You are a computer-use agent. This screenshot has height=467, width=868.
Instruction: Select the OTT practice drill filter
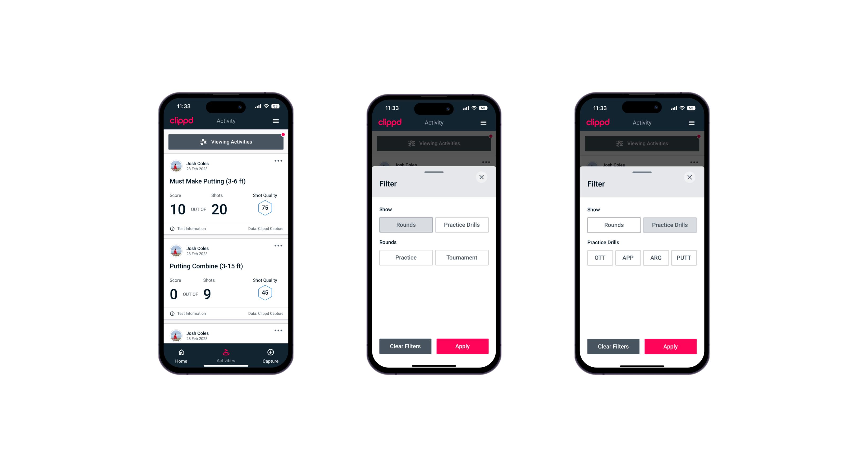point(601,258)
